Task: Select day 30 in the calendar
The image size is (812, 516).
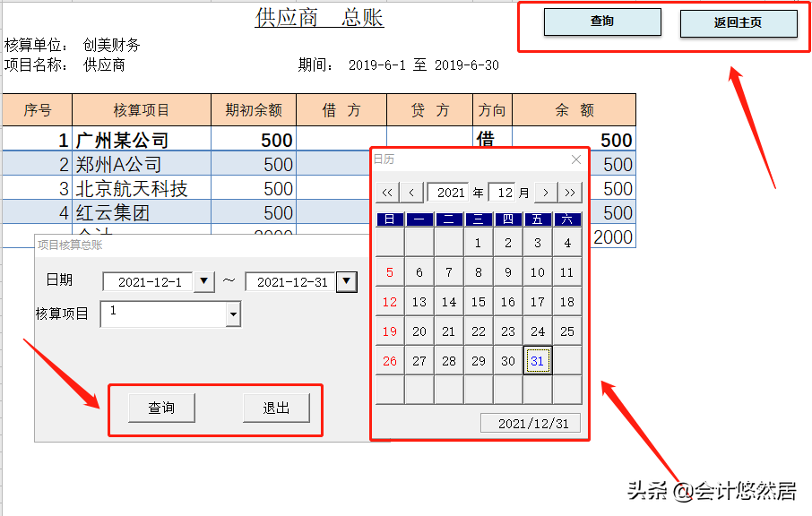Action: point(507,361)
